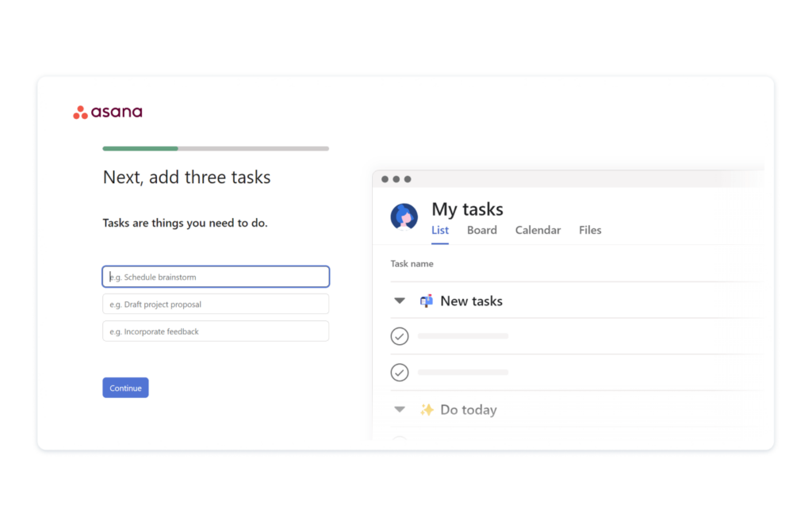Click the user avatar beside My tasks
Viewport: 812px width, 528px height.
(x=404, y=216)
